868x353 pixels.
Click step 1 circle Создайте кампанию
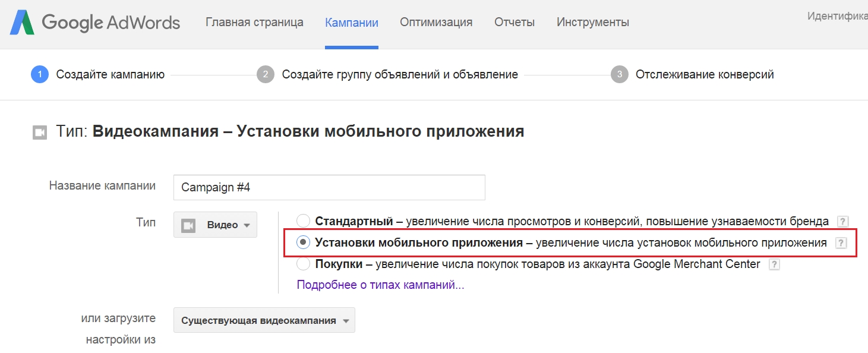click(x=40, y=75)
